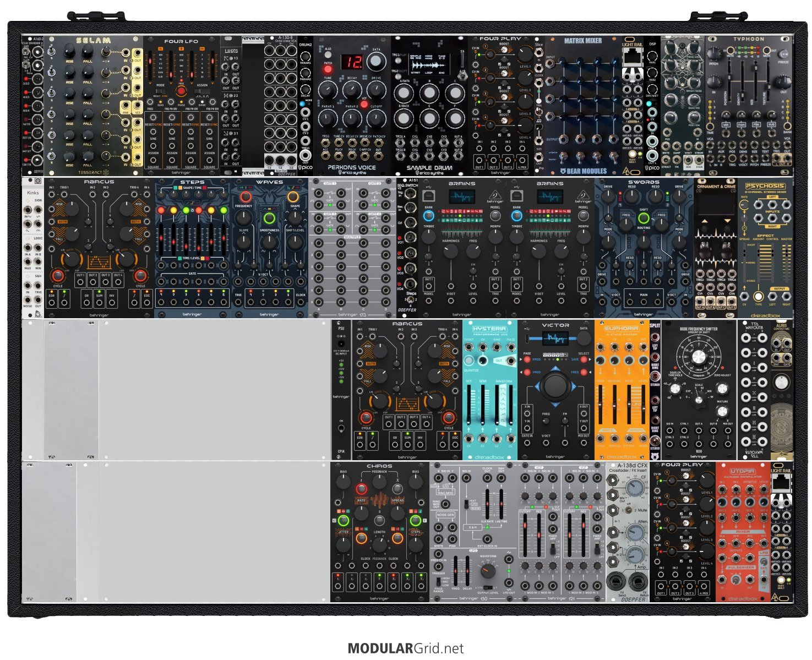
Task: Select the Utopia module
Action: [x=743, y=532]
